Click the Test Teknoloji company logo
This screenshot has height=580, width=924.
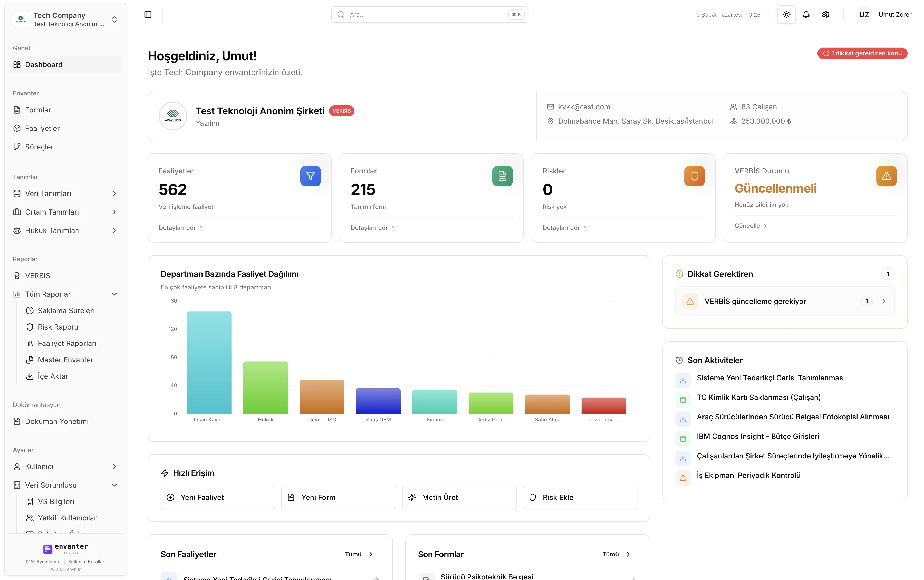point(173,116)
